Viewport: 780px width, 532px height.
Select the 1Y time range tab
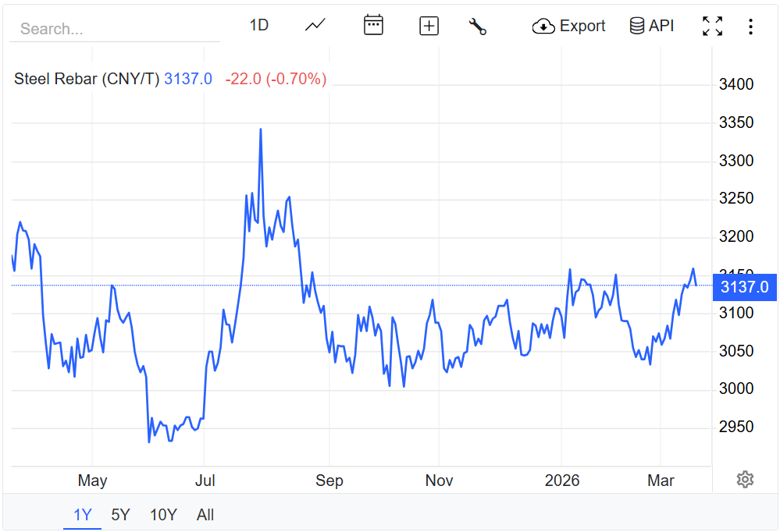pos(82,515)
